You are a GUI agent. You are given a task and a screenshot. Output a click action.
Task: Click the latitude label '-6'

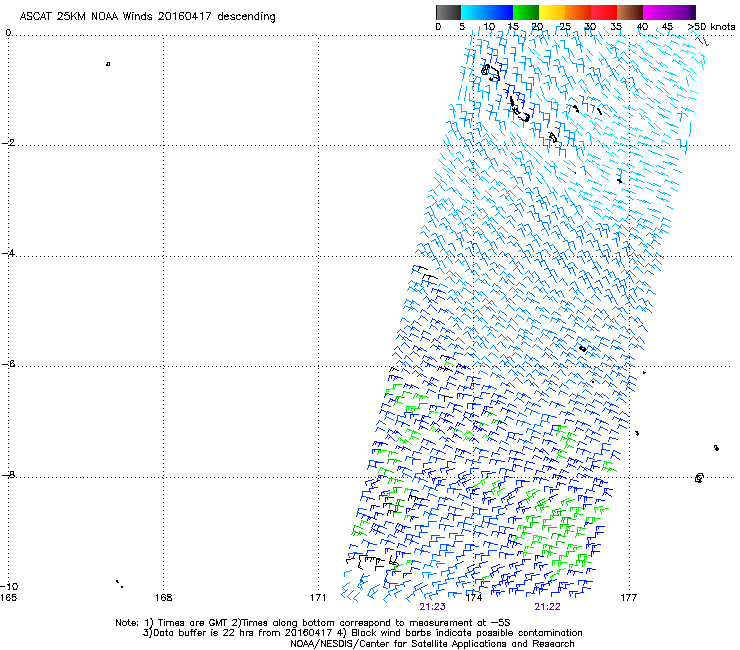tap(8, 364)
